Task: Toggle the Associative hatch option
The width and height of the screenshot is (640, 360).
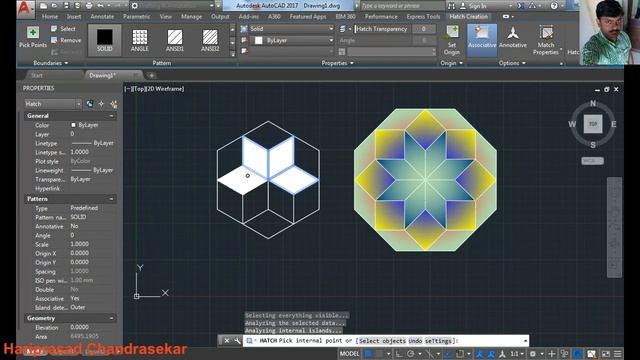Action: (x=482, y=40)
